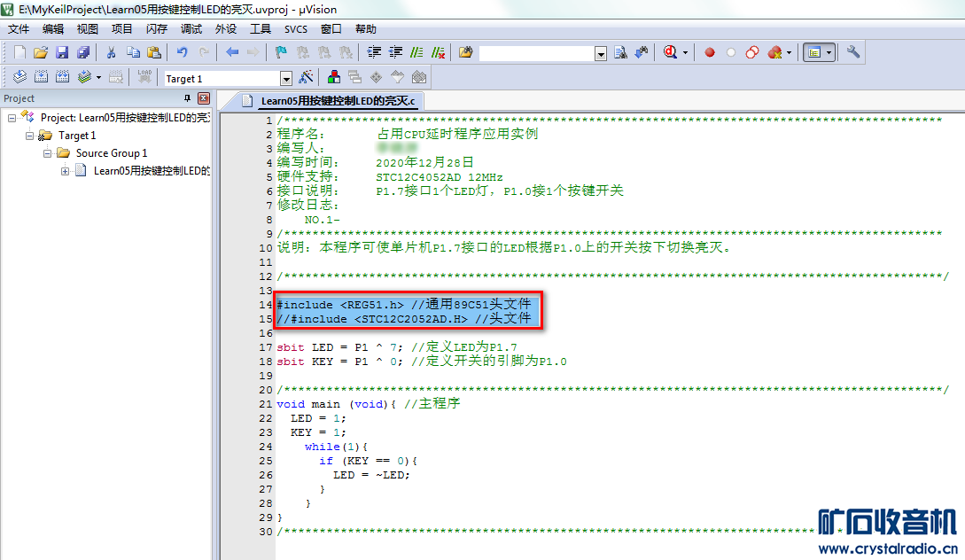This screenshot has height=560, width=965.
Task: Undo the last edit
Action: pyautogui.click(x=183, y=53)
